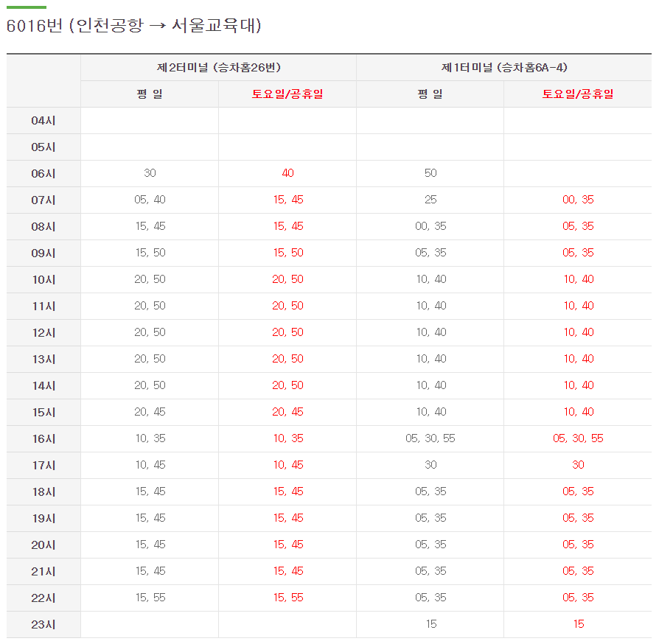Select the 07시 row label

click(x=43, y=200)
